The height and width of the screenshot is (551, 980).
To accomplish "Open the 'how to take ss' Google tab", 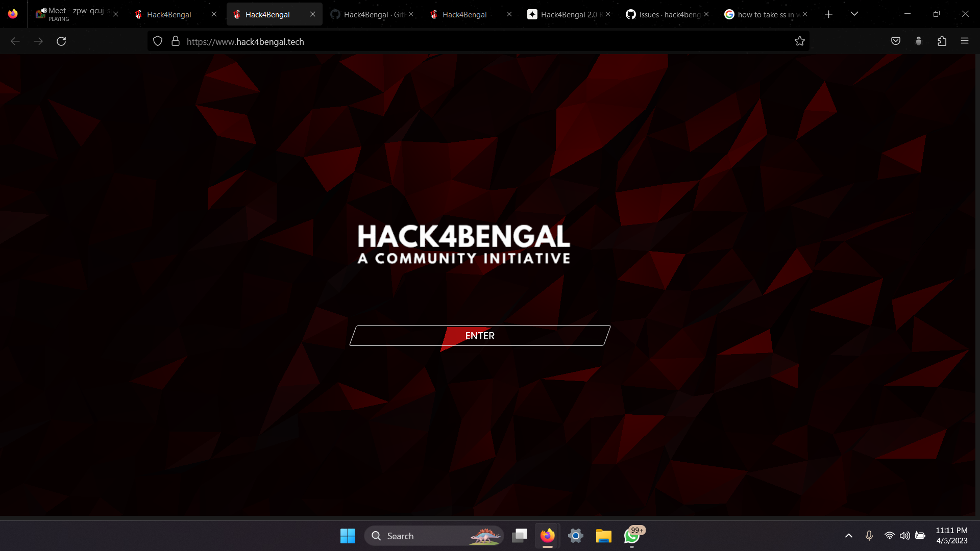I will [x=766, y=14].
